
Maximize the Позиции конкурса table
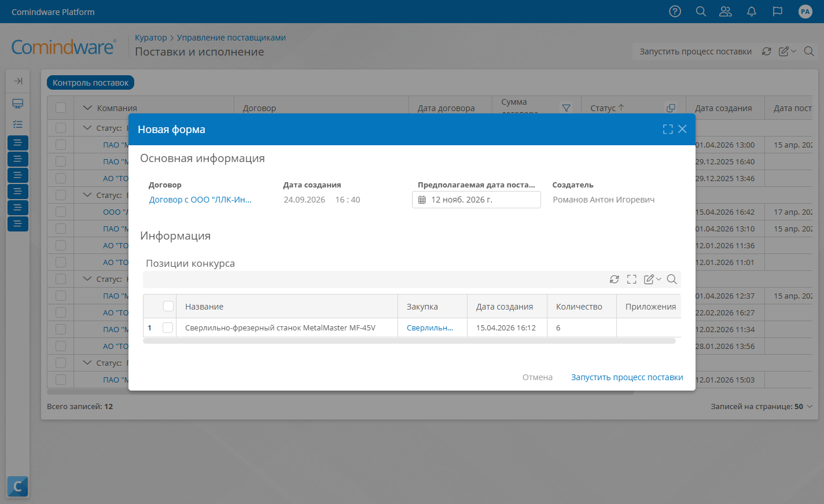pyautogui.click(x=632, y=279)
